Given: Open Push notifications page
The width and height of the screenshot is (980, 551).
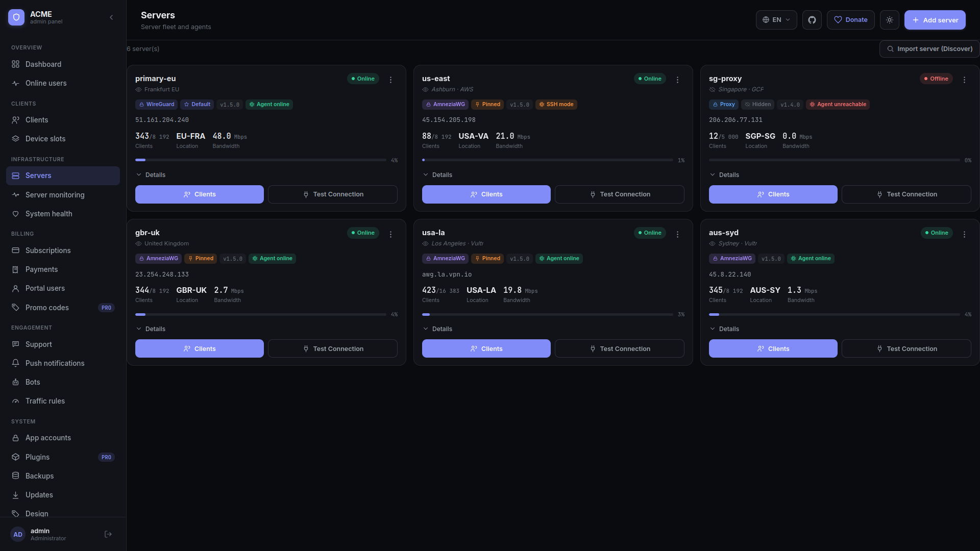Looking at the screenshot, I should click(63, 363).
